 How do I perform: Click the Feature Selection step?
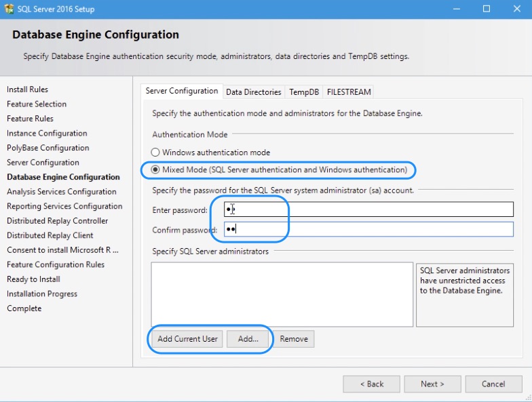(x=37, y=104)
